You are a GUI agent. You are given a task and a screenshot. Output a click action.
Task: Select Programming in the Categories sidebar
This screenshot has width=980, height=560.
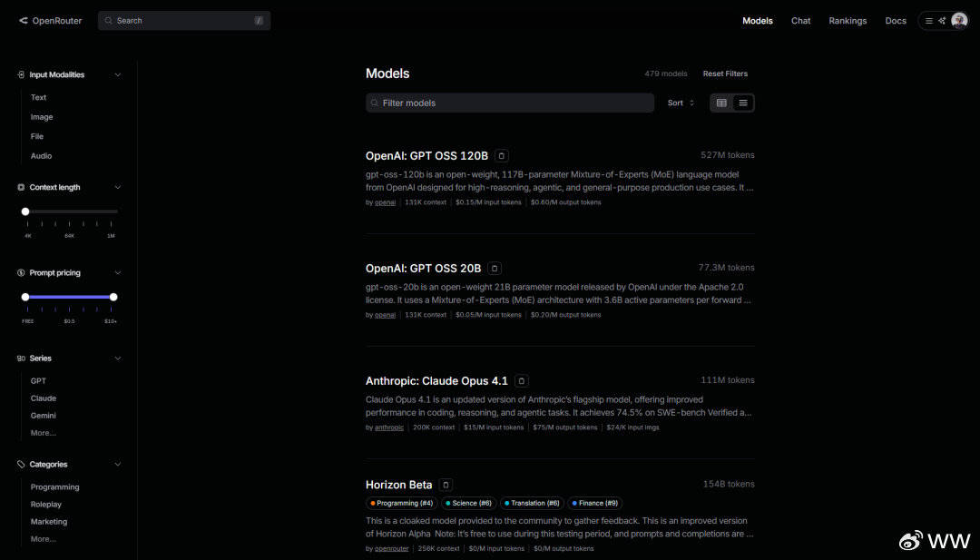pyautogui.click(x=55, y=486)
